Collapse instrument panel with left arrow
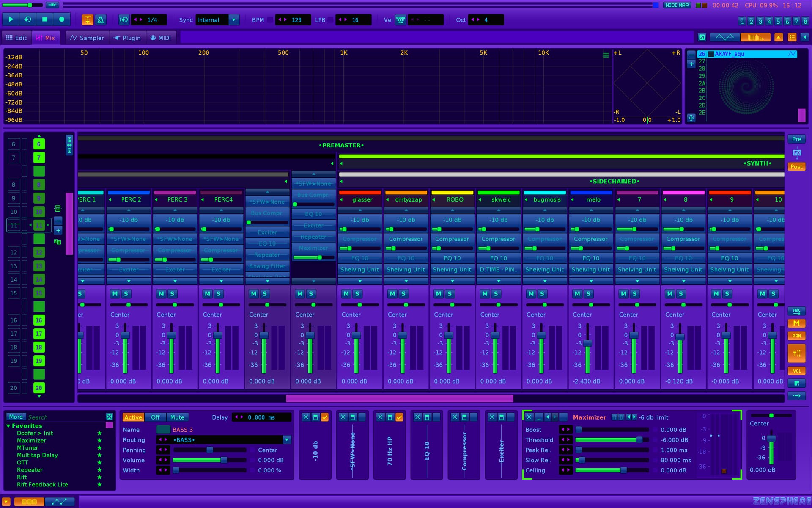 click(x=805, y=37)
